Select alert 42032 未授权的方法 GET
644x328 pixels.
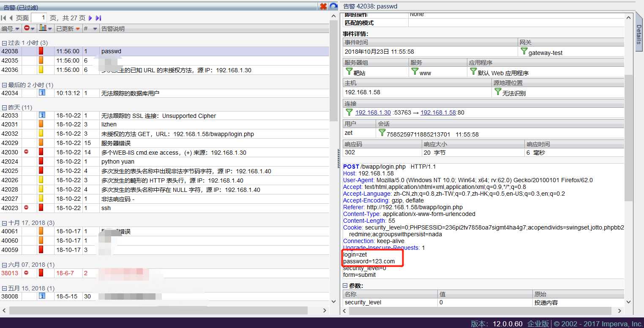165,134
